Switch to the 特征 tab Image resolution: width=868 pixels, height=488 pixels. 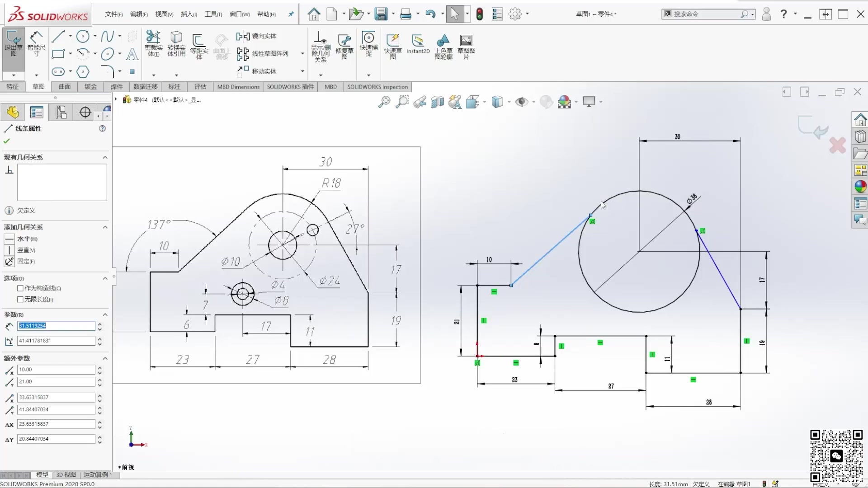pos(13,86)
